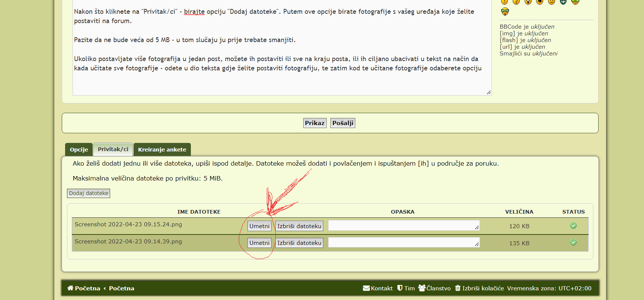Select the Privitak/ci tab
Image resolution: width=644 pixels, height=300 pixels.
click(x=113, y=149)
